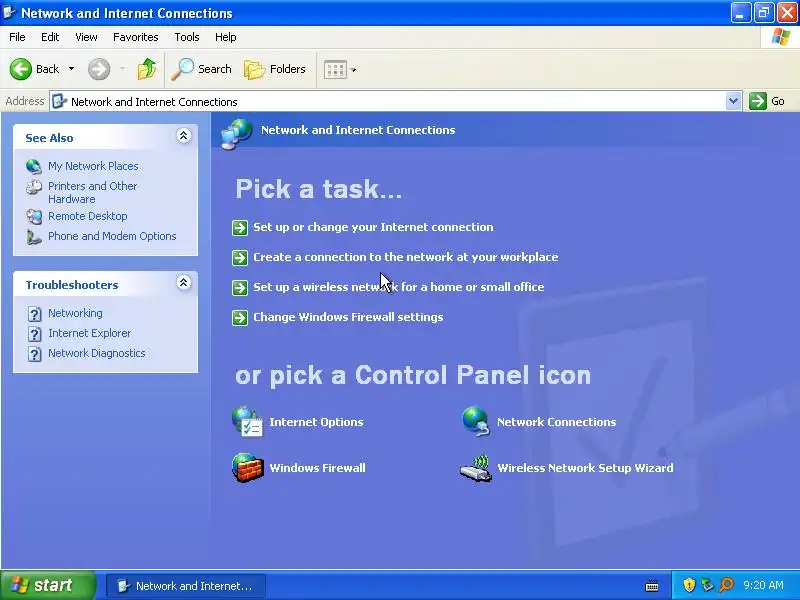Open the Network Diagnostics link
The height and width of the screenshot is (600, 800).
(96, 353)
